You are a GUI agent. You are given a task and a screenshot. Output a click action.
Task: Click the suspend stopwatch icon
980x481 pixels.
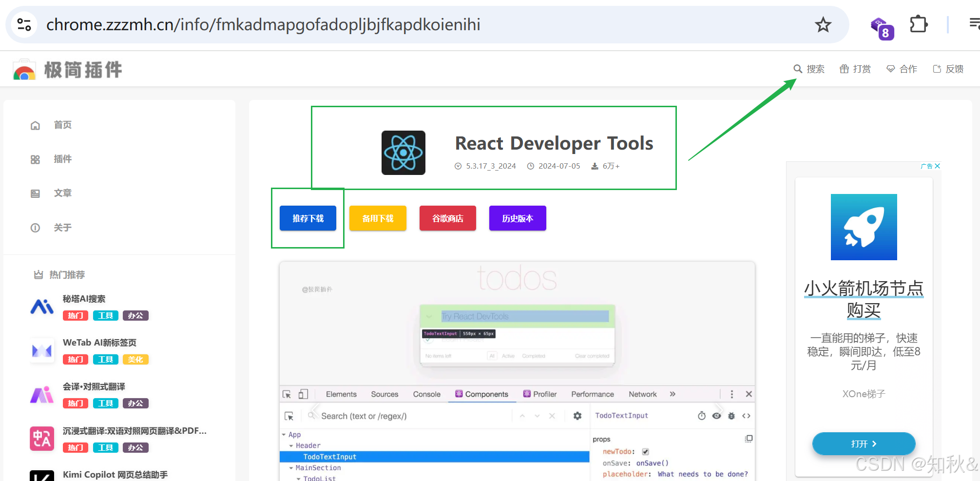point(702,416)
